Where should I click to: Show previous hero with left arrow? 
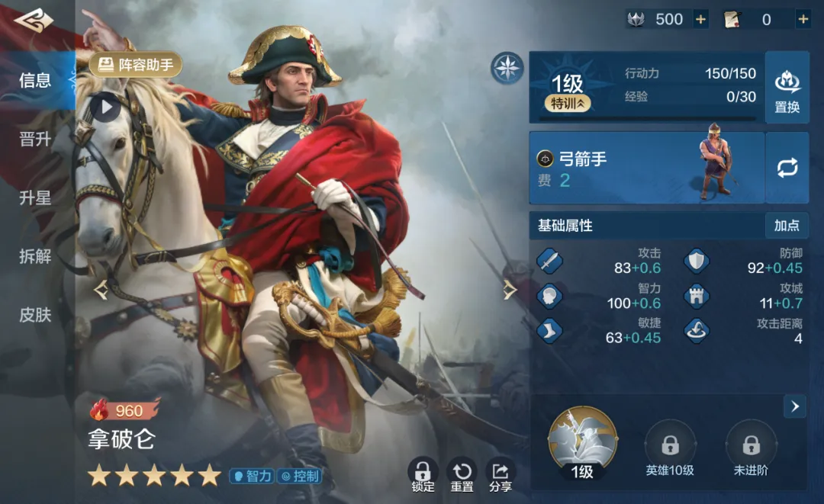point(101,290)
